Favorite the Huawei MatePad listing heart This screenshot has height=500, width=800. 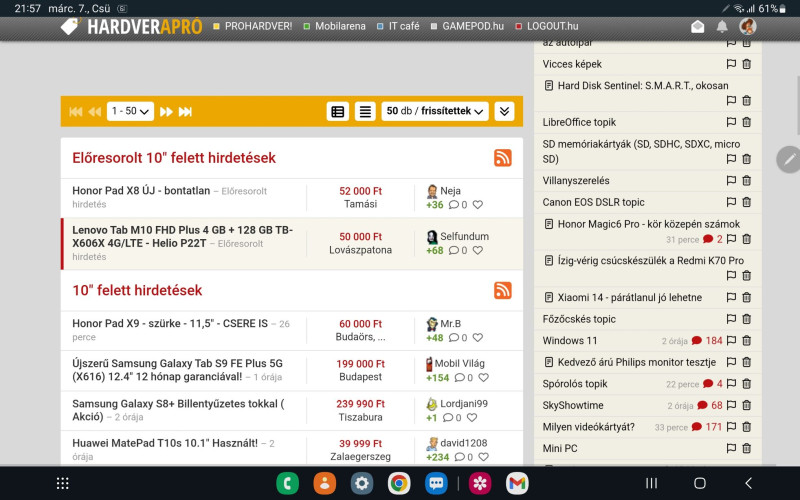[484, 457]
